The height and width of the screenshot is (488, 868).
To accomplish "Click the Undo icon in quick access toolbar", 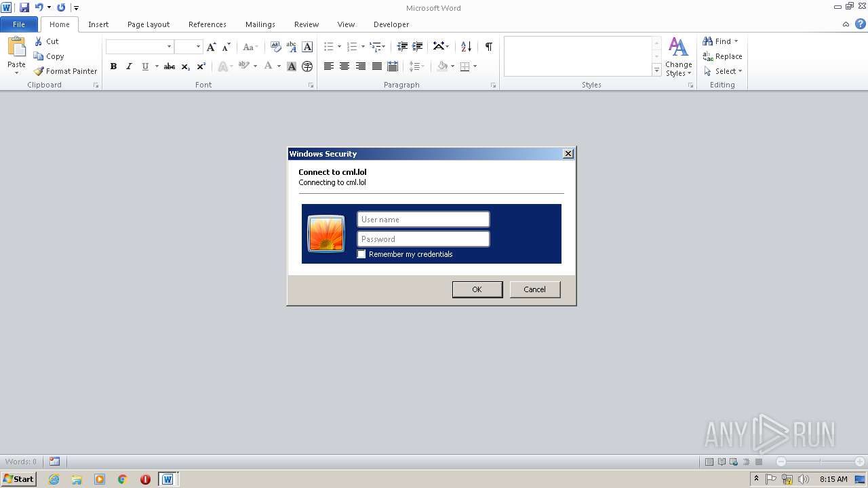I will pos(39,7).
